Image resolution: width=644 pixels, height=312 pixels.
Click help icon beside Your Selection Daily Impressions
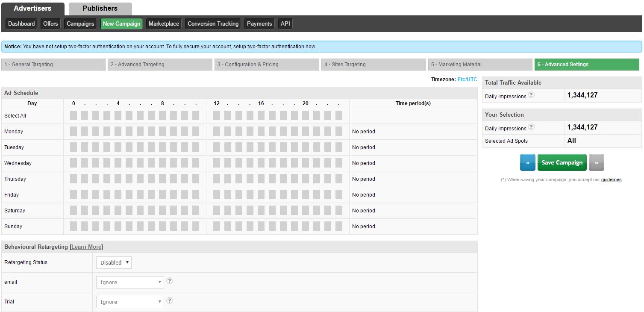531,127
